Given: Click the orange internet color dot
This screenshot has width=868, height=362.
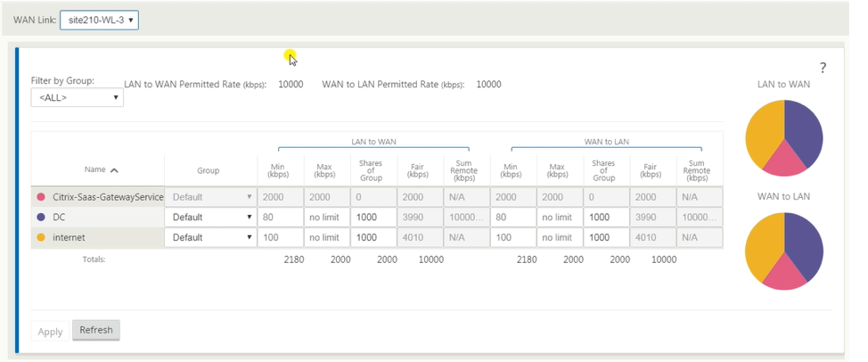Looking at the screenshot, I should pos(40,237).
